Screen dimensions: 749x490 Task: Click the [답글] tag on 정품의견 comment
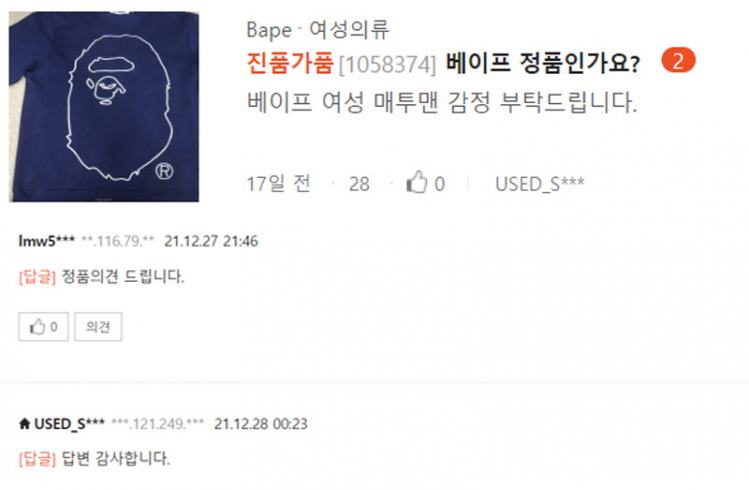(x=37, y=277)
